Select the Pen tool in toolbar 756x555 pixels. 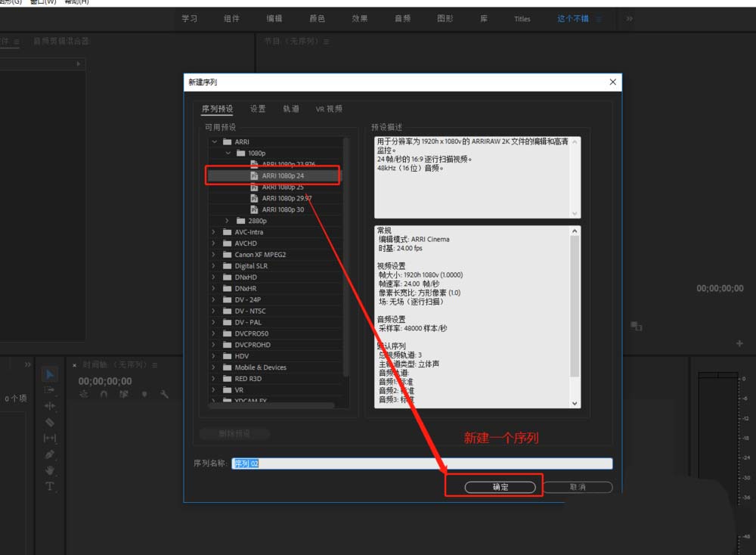click(49, 454)
